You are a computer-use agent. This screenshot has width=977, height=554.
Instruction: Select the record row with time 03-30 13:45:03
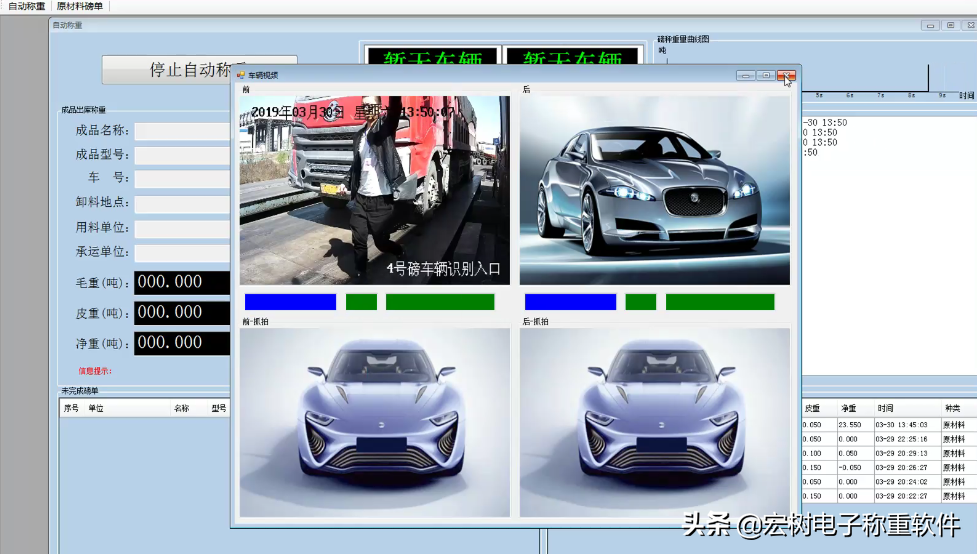[x=885, y=424]
